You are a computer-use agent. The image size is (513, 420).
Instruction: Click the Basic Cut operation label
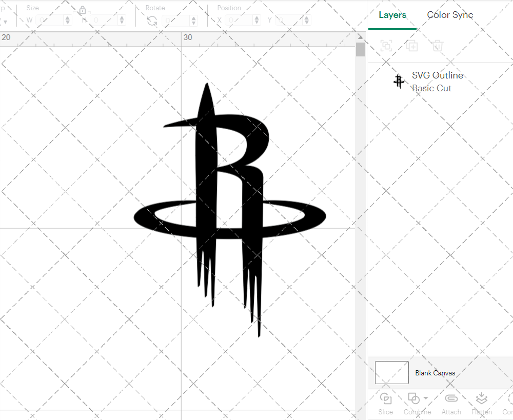pos(432,88)
